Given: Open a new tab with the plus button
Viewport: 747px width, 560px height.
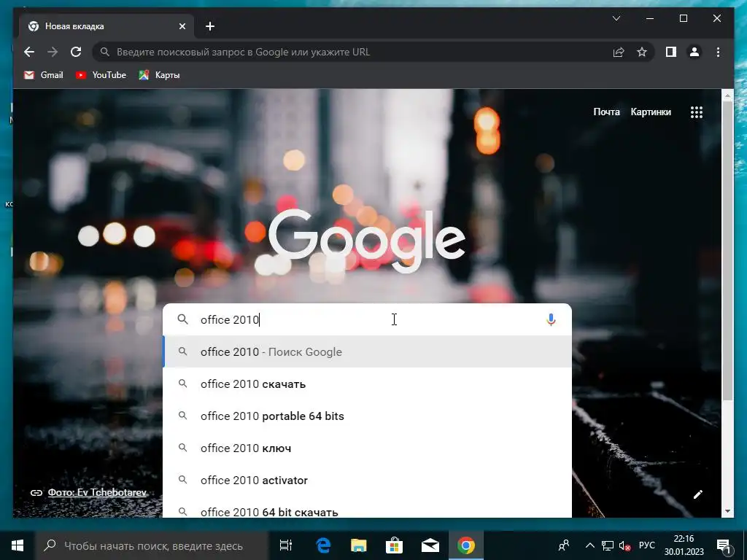Looking at the screenshot, I should point(210,27).
